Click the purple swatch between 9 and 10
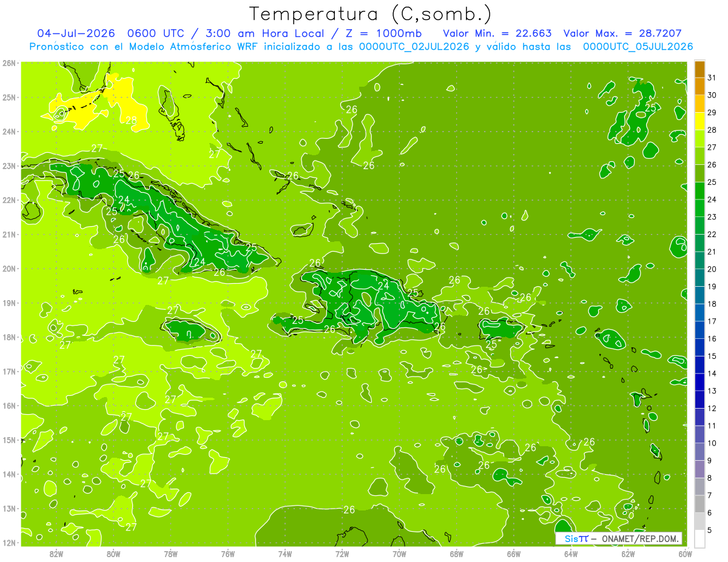 pos(699,452)
